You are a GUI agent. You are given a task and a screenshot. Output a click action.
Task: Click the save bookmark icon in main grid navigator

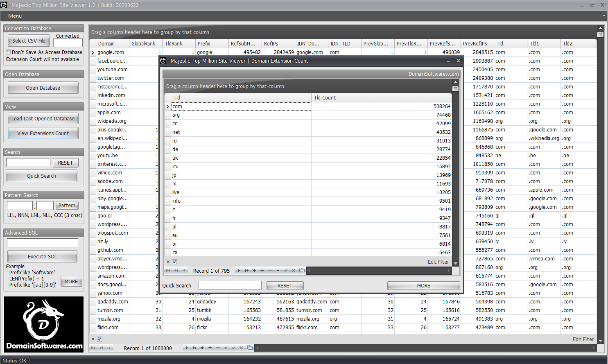click(x=250, y=348)
